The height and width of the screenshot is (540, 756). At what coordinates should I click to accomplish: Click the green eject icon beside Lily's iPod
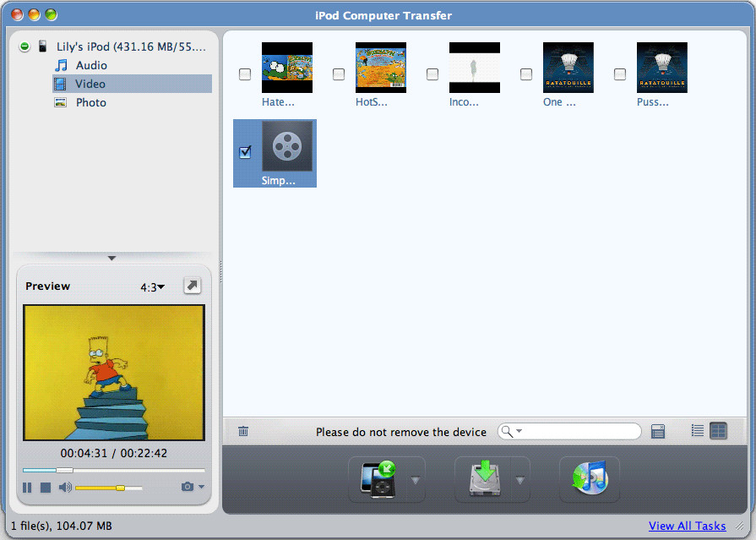[24, 46]
